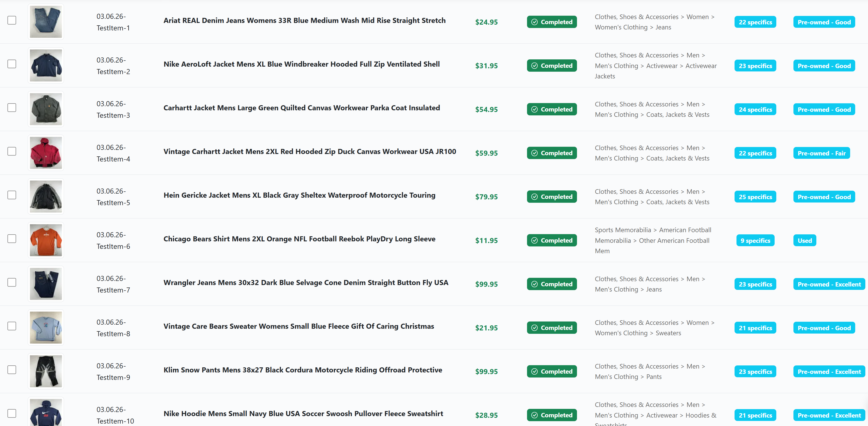Click the Completed icon on Chicago Bears Shirt row

click(x=535, y=240)
